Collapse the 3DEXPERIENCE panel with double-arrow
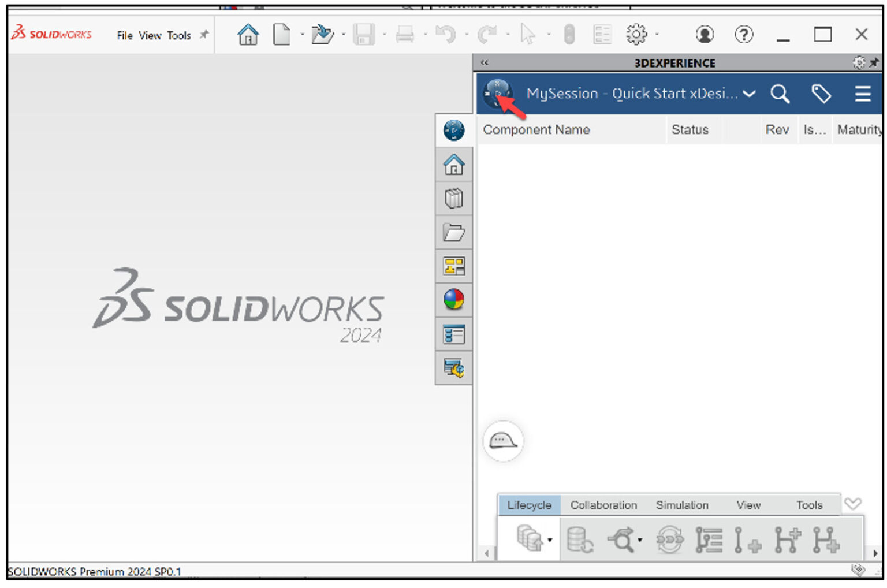 click(x=485, y=62)
